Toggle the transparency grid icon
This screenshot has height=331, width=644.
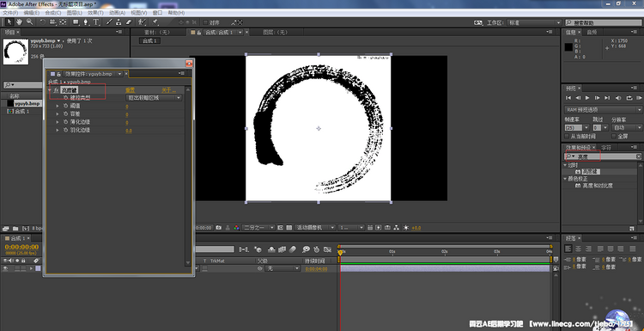coord(289,227)
